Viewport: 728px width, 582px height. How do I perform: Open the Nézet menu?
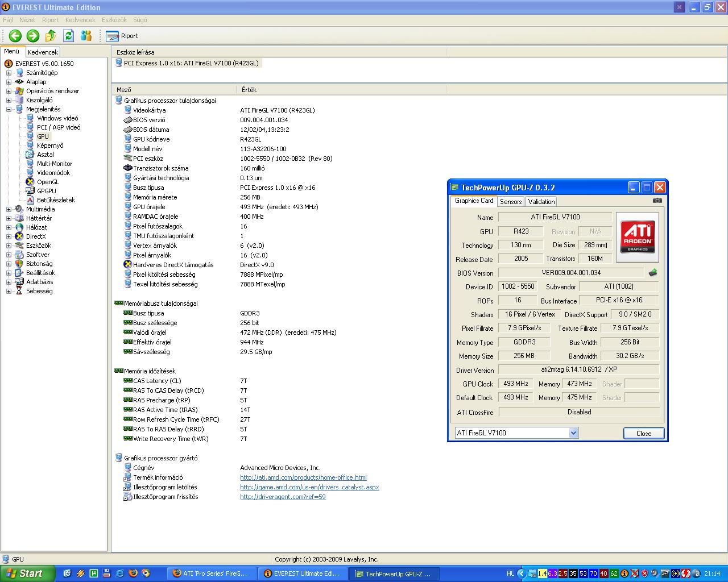click(27, 20)
